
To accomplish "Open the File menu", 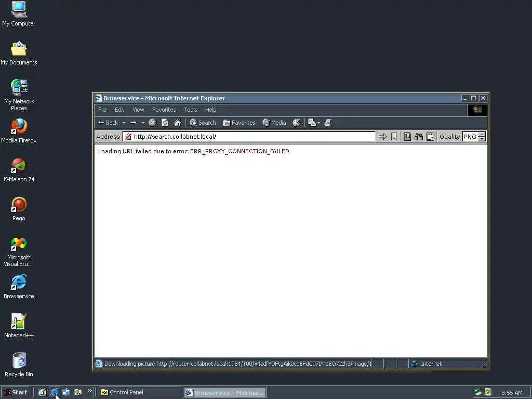I will pos(102,110).
